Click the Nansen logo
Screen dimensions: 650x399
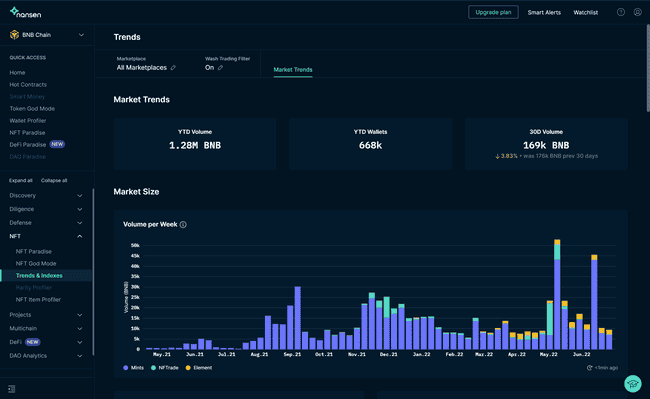25,13
